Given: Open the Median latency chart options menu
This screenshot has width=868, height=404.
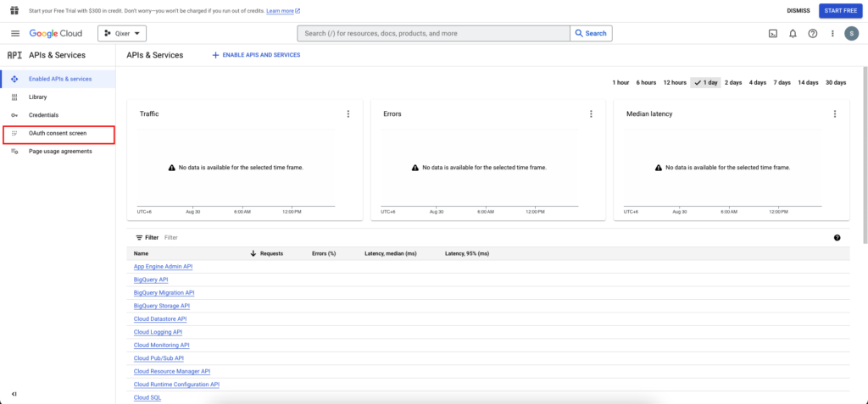Looking at the screenshot, I should point(835,114).
